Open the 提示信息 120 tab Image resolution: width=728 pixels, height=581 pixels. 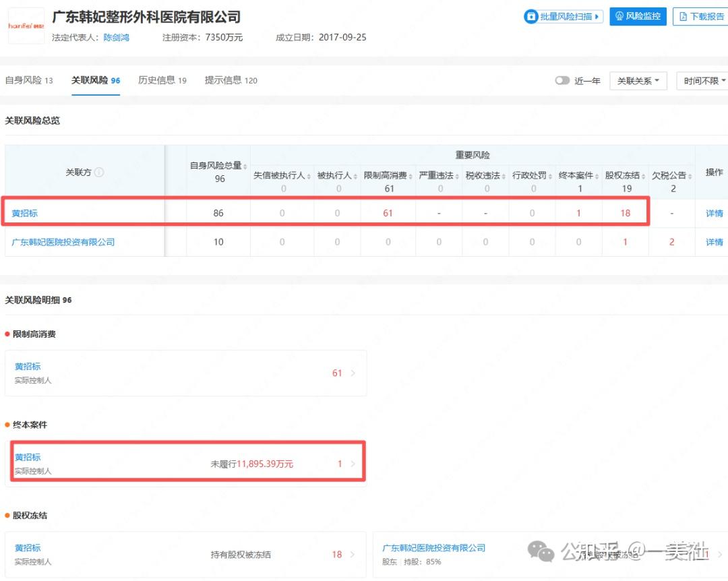point(231,80)
